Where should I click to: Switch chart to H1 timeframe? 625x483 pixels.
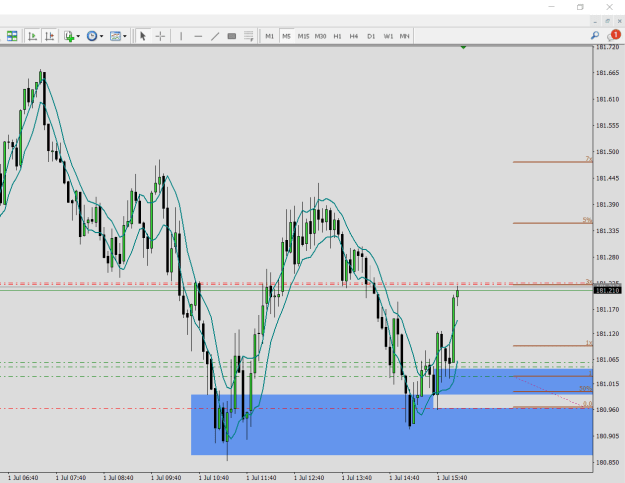coord(337,36)
